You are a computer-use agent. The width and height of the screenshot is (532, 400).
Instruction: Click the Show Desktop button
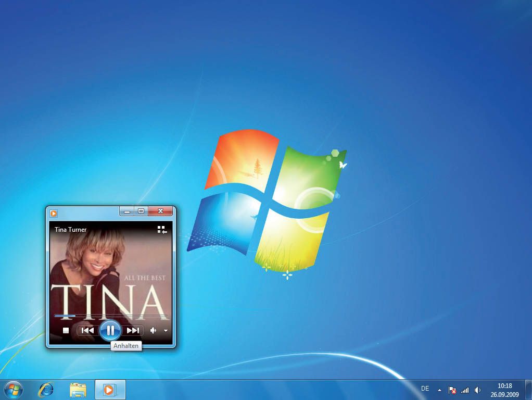coord(528,390)
